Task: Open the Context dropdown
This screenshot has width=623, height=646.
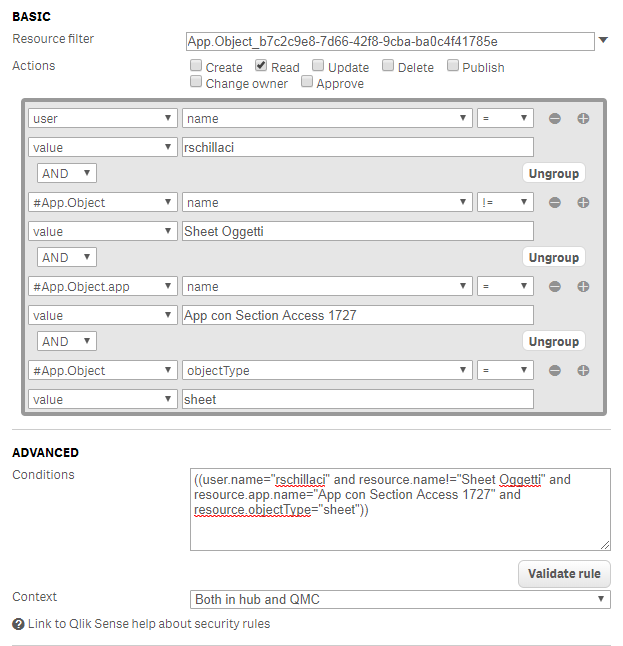Action: 400,599
